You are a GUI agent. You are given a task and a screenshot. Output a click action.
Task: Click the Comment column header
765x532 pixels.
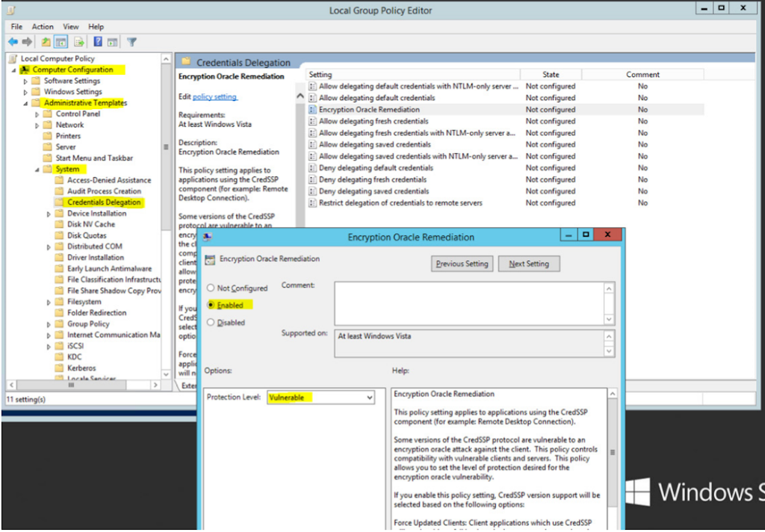(642, 75)
